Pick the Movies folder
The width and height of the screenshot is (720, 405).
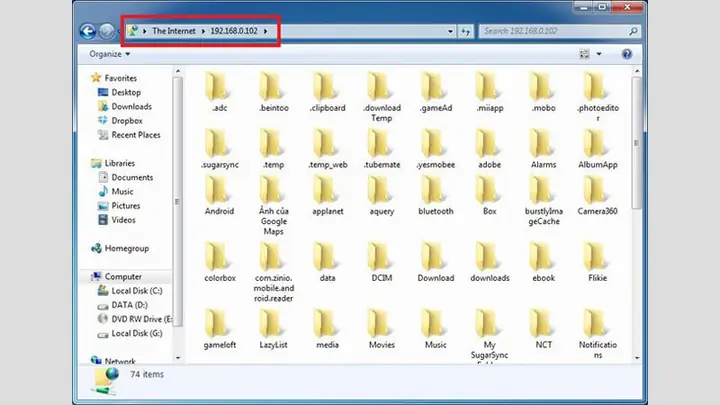tap(382, 329)
